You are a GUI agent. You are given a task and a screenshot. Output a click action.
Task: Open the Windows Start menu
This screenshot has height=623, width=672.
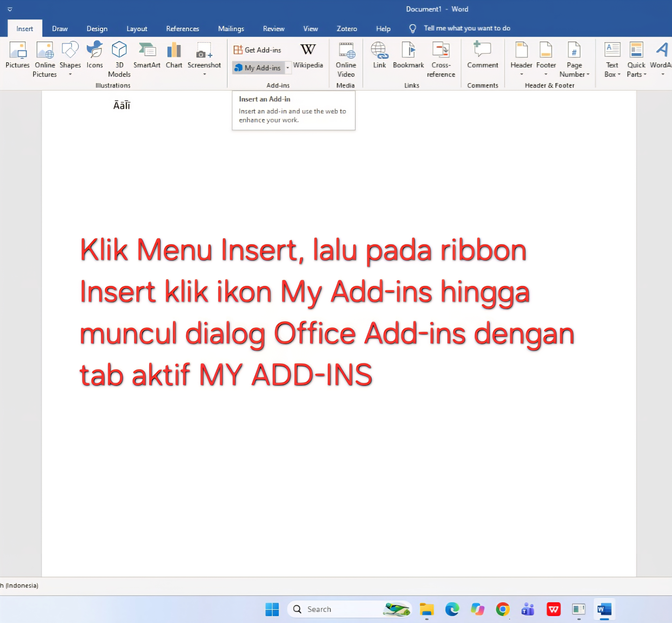(x=272, y=609)
